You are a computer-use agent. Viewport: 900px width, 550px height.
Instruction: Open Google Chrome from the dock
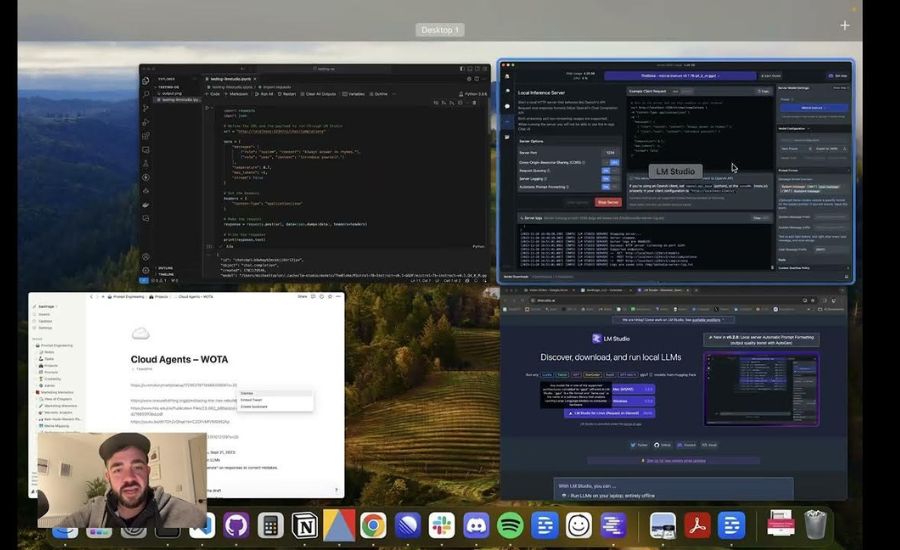point(373,525)
